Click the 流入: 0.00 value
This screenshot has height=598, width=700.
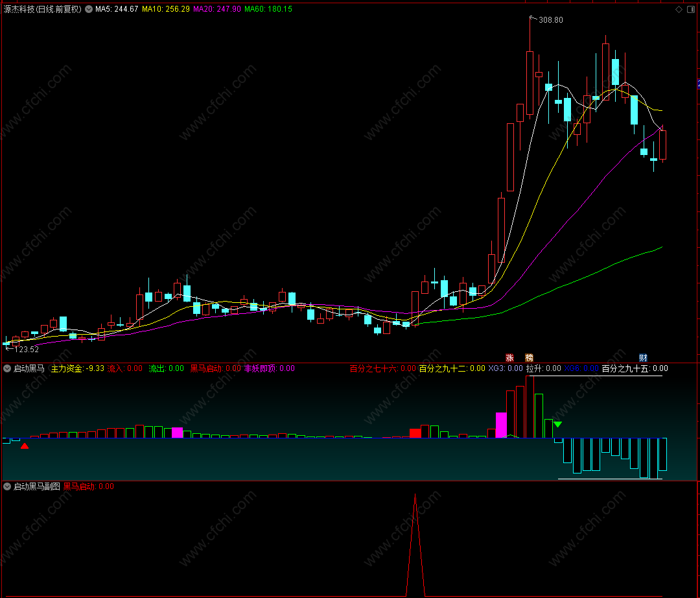point(125,368)
